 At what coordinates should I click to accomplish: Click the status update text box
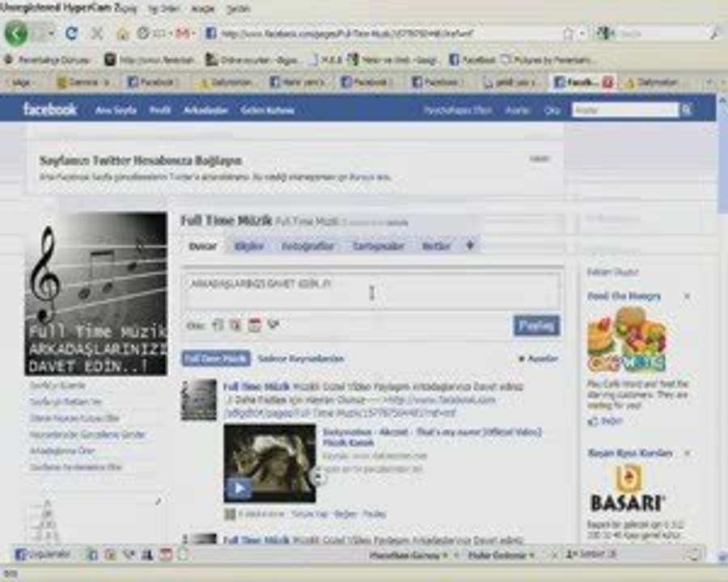click(372, 292)
